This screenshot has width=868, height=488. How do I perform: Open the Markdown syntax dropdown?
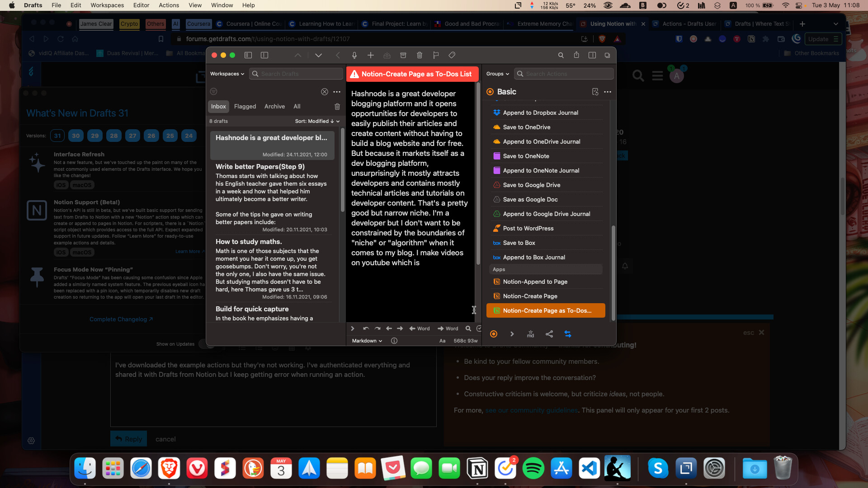click(367, 341)
